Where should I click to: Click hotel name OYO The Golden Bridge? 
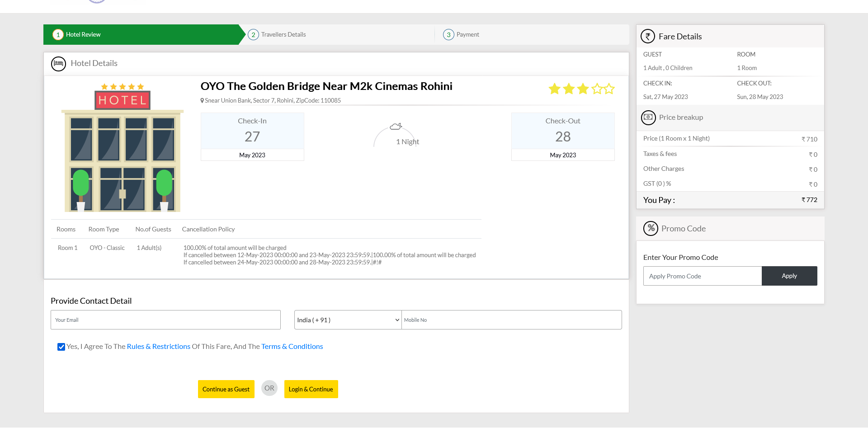(x=326, y=86)
